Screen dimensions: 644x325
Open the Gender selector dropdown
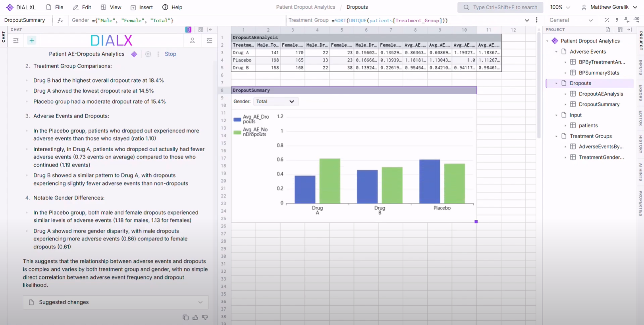pos(276,102)
